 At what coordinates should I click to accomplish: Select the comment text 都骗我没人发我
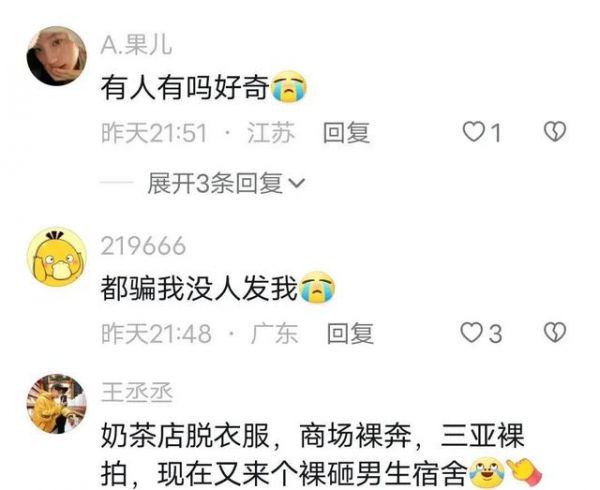coord(199,288)
